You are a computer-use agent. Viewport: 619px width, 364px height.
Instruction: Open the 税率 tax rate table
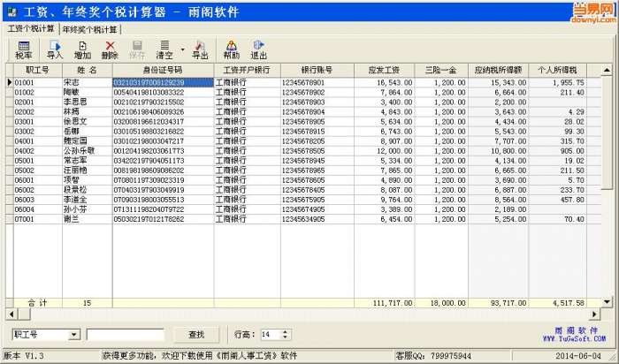(x=24, y=50)
